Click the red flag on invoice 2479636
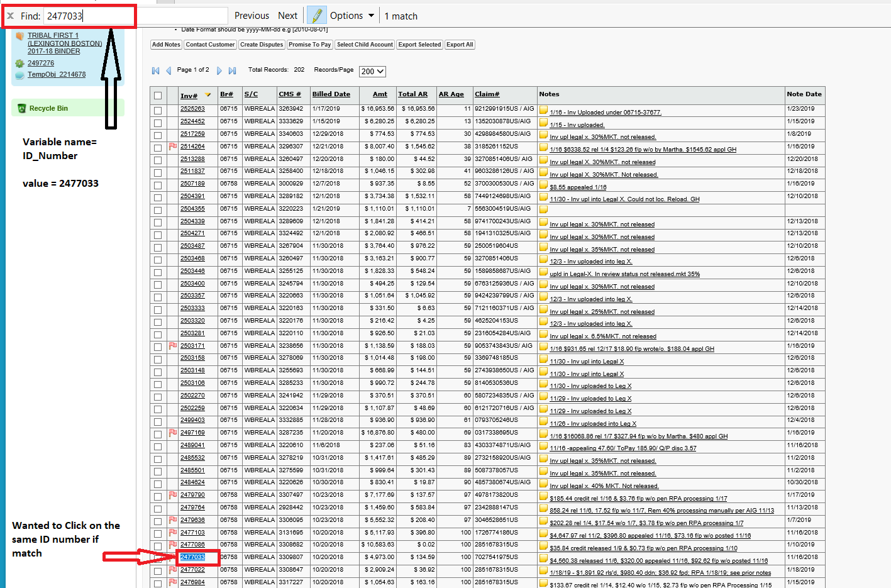The width and height of the screenshot is (891, 588). pyautogui.click(x=172, y=520)
